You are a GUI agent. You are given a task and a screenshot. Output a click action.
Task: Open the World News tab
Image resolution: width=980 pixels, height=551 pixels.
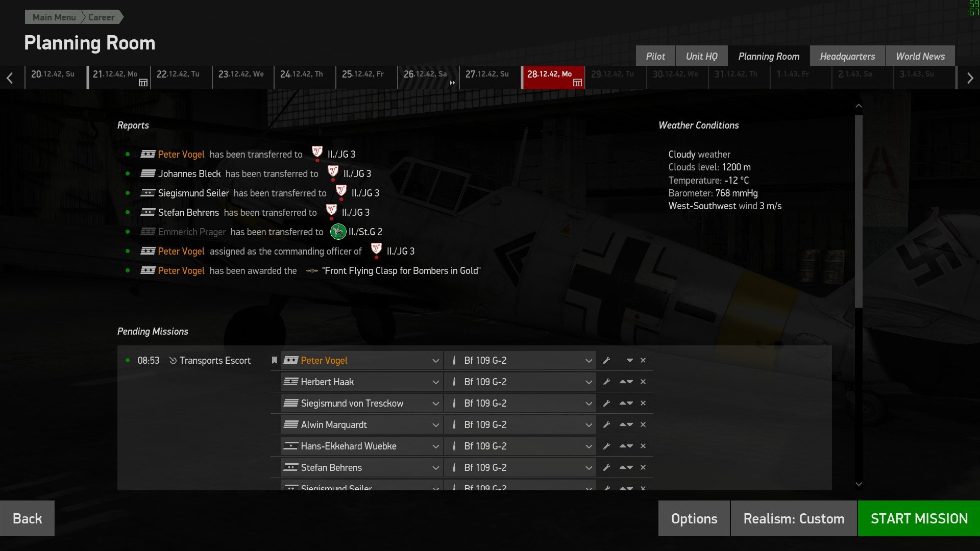[920, 56]
